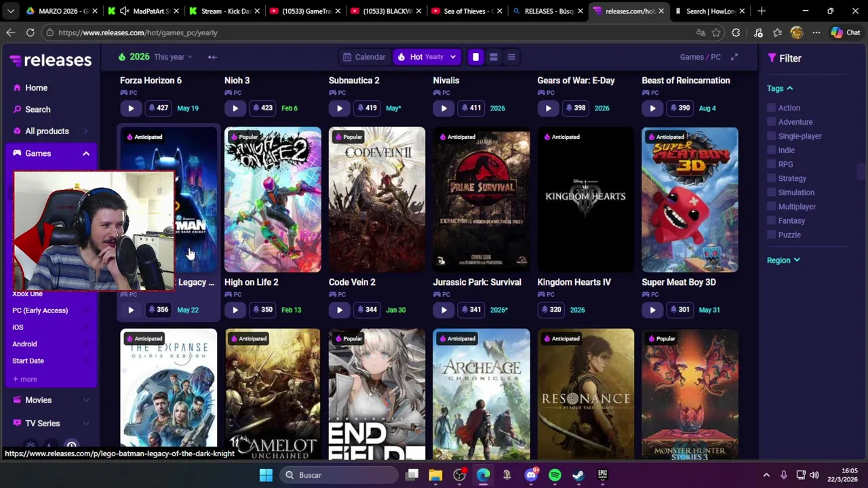Open Steam from the taskbar
This screenshot has height=488, width=868.
click(578, 475)
